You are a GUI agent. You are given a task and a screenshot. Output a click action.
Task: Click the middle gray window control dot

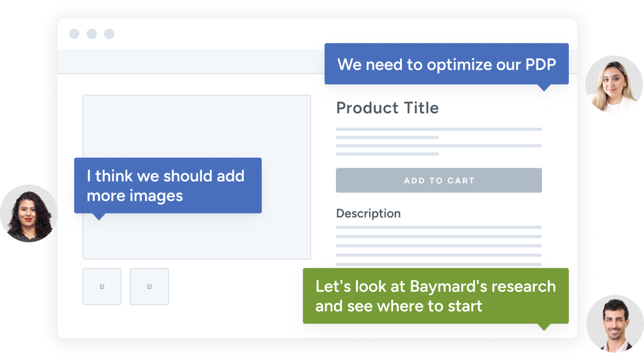[92, 34]
